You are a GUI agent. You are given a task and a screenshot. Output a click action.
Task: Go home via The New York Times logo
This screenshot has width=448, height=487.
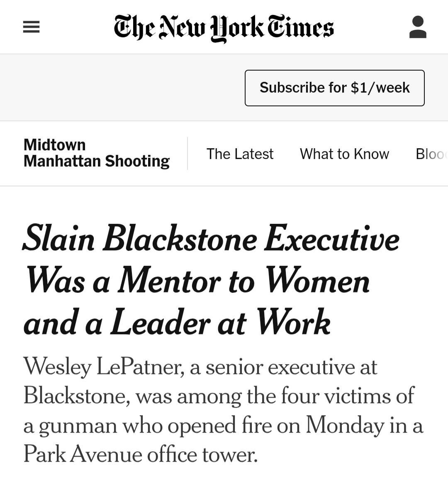pos(224,28)
